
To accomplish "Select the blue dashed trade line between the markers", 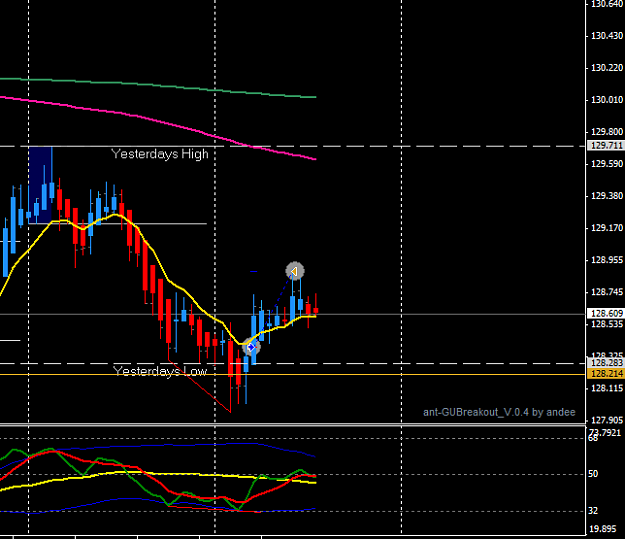I will [273, 309].
